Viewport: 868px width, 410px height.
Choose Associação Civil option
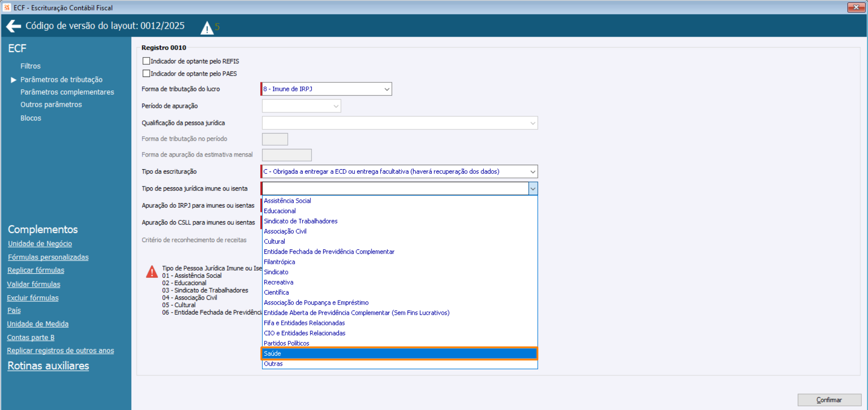(x=400, y=231)
